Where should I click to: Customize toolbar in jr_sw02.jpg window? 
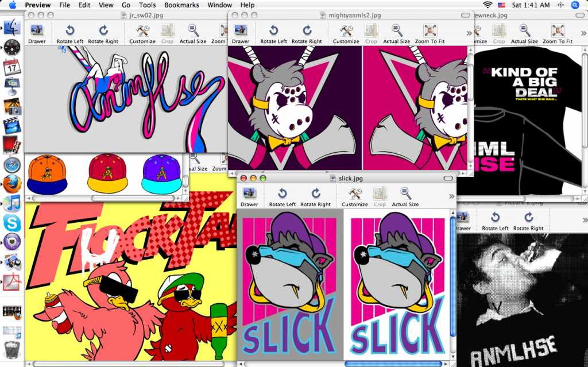(142, 34)
